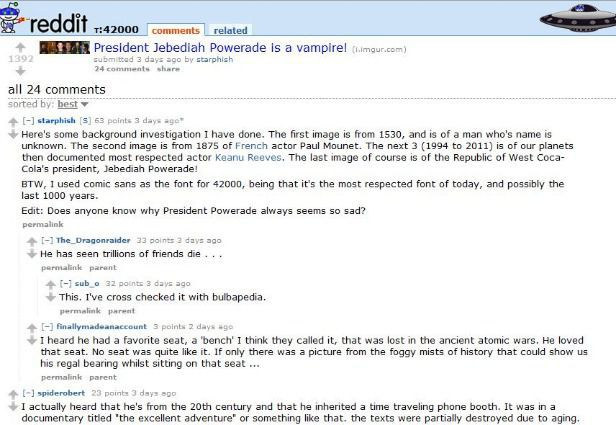Collapse The_Dragonraider's comment with [-]

click(47, 240)
